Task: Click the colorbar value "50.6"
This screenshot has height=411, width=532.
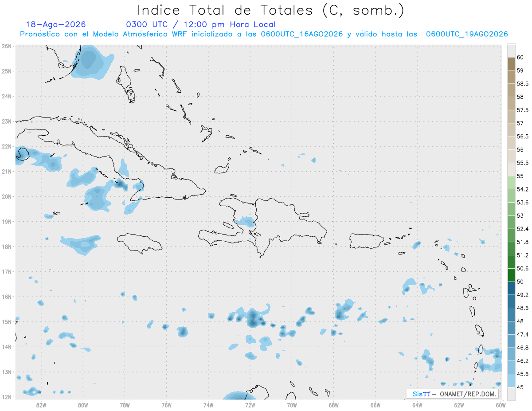Action: (523, 269)
